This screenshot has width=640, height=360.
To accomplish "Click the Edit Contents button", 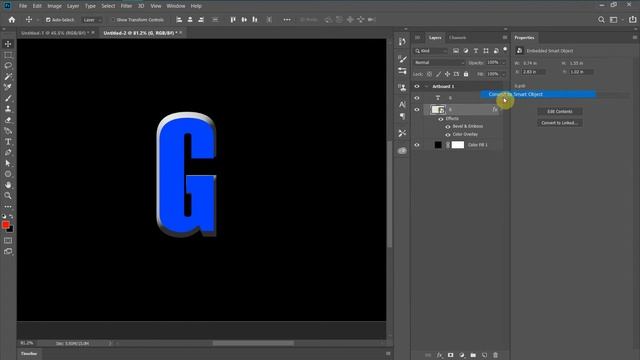I will 560,111.
